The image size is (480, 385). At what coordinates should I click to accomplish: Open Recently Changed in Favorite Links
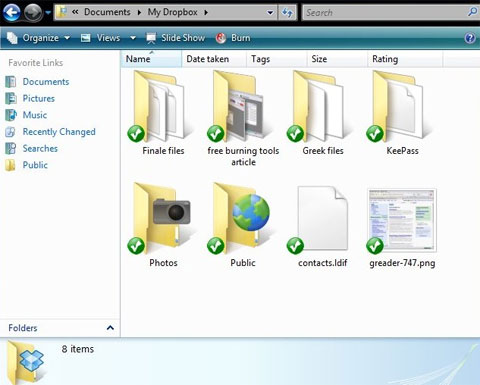59,132
